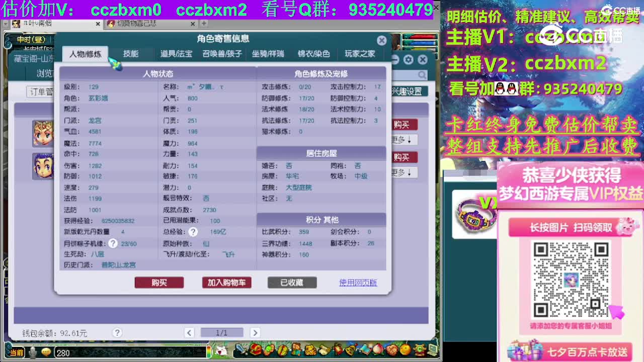Open the teddy bear icon in bottom bar
644x362 pixels.
pyautogui.click(x=296, y=349)
